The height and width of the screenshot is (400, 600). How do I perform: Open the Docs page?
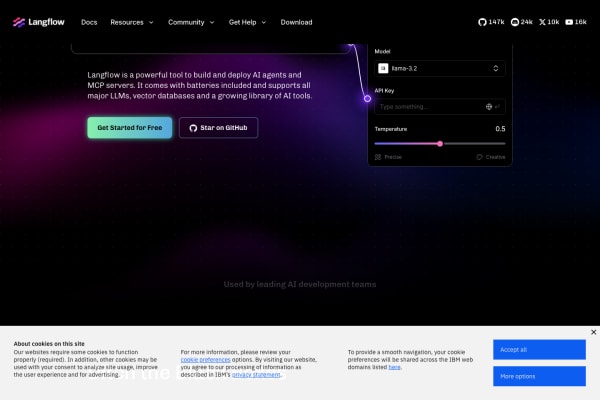[89, 22]
